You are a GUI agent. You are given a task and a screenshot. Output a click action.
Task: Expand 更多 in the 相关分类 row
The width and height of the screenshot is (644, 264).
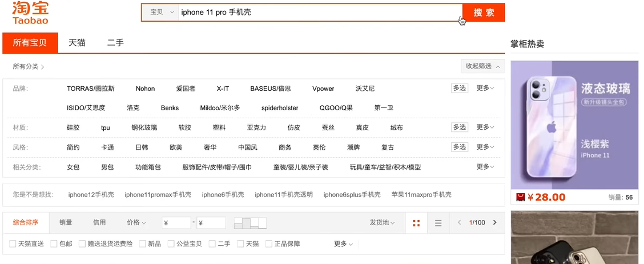point(485,167)
